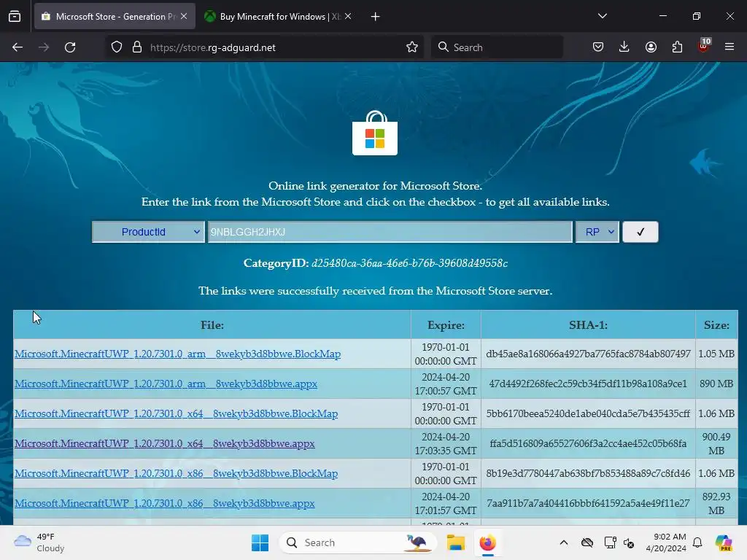Download the x64 appx file link
This screenshot has width=747, height=560.
165,443
